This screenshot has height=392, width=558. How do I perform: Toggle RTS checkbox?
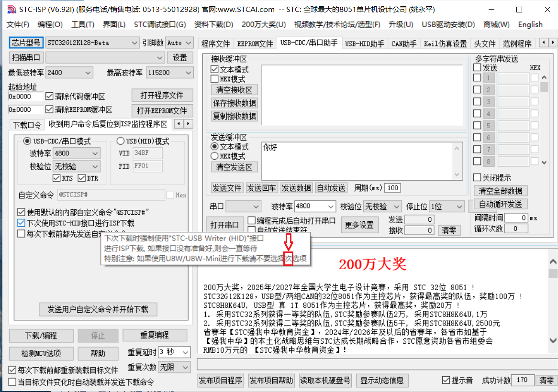click(56, 178)
